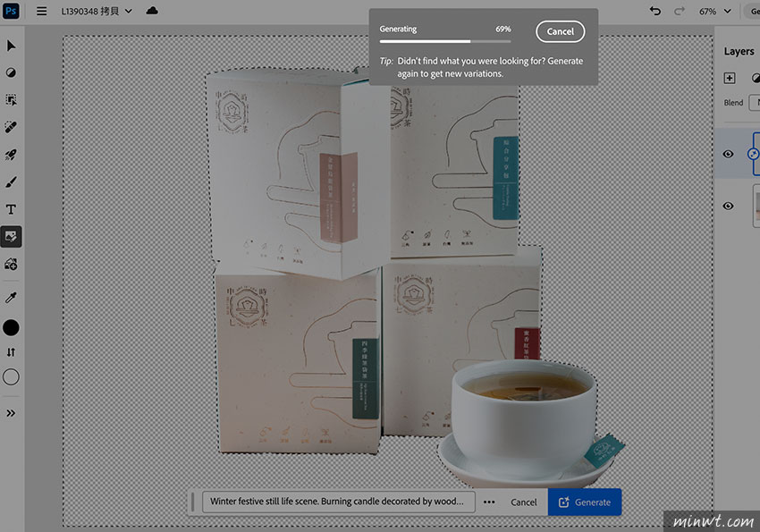Add new layer in Layers panel
The height and width of the screenshot is (532, 760).
coord(730,78)
